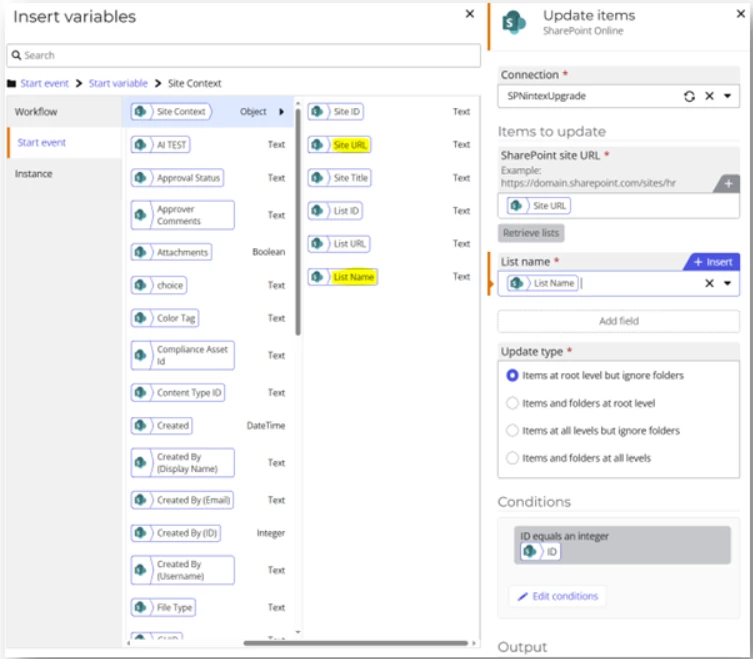Click the variable list vertical scrollbar

pos(298,222)
